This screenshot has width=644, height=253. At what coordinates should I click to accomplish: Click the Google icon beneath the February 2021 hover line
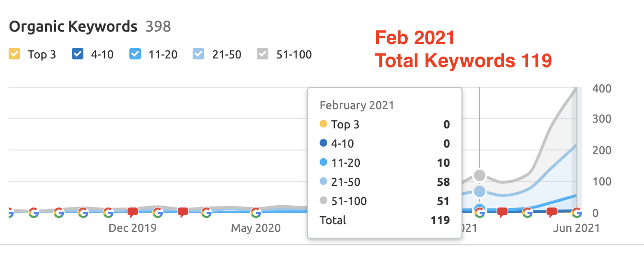tap(479, 212)
